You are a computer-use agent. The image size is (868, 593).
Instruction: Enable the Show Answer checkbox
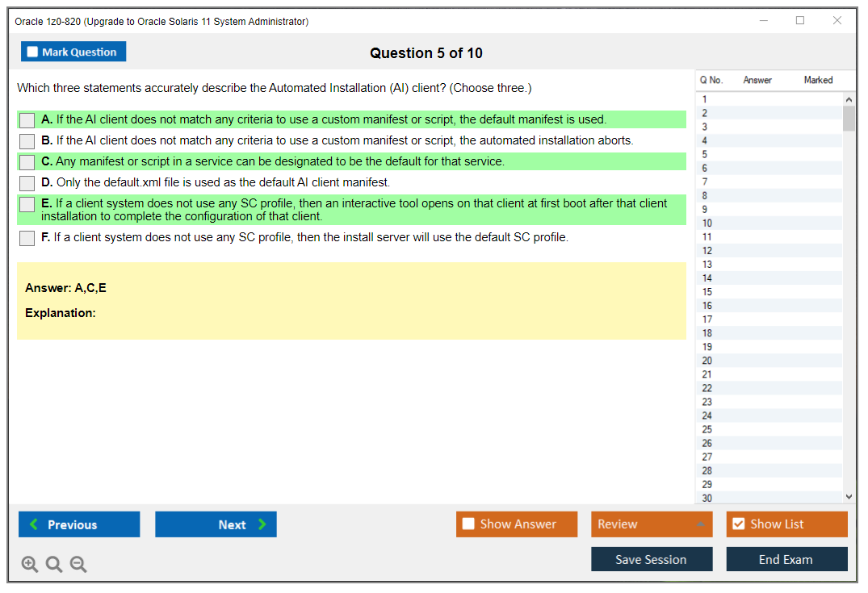(469, 524)
